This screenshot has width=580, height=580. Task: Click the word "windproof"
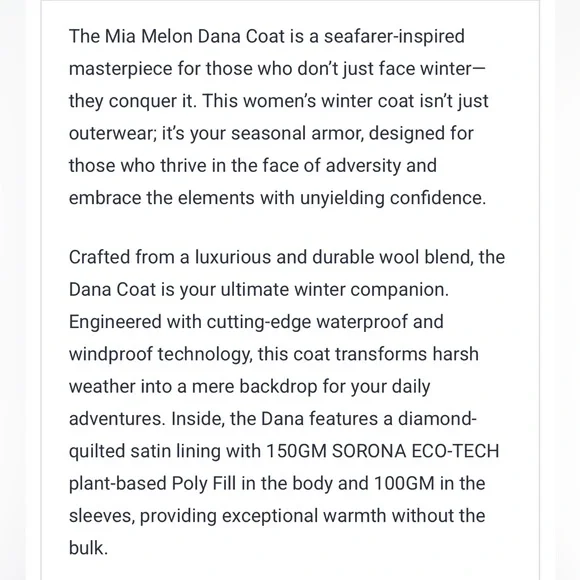coord(111,354)
